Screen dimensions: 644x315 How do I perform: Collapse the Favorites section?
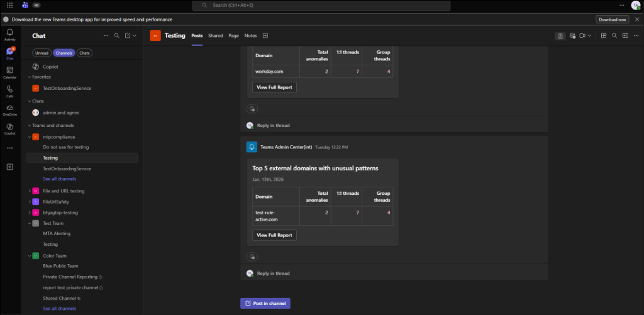(30, 77)
